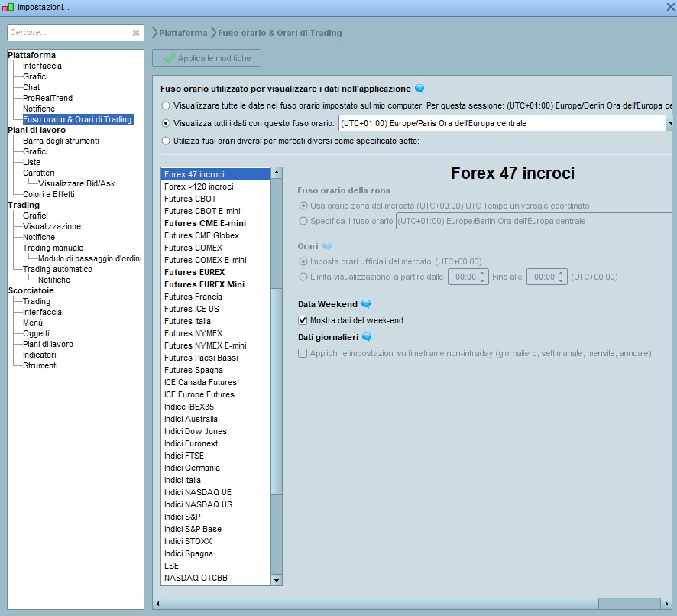Image resolution: width=677 pixels, height=616 pixels.
Task: Increase the 'Fino alle' end time stepper
Action: click(x=561, y=273)
